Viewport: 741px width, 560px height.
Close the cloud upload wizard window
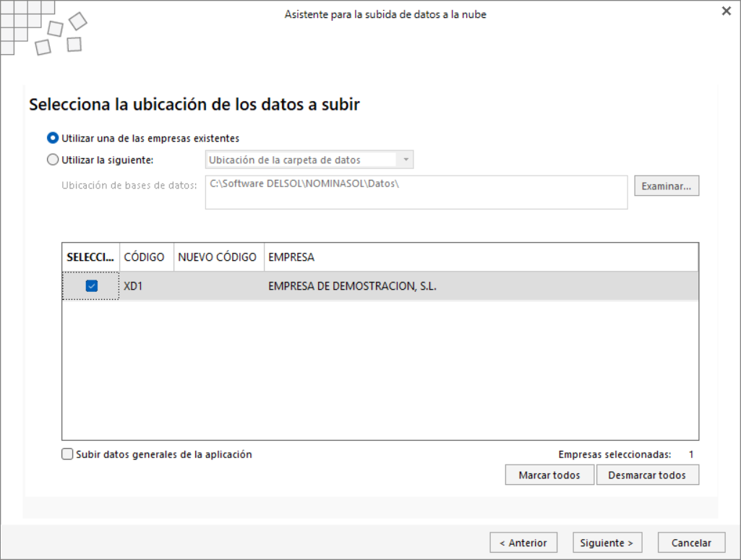(x=727, y=11)
